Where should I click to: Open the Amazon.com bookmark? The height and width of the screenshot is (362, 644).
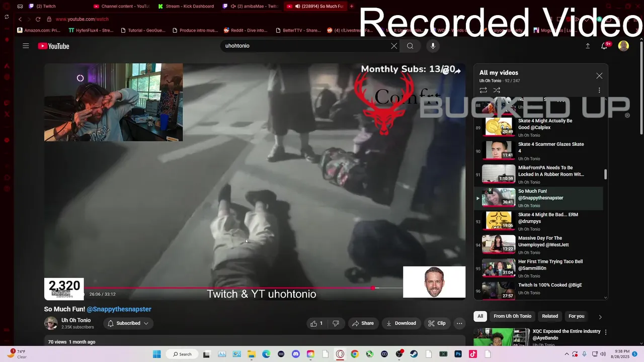[x=39, y=30]
